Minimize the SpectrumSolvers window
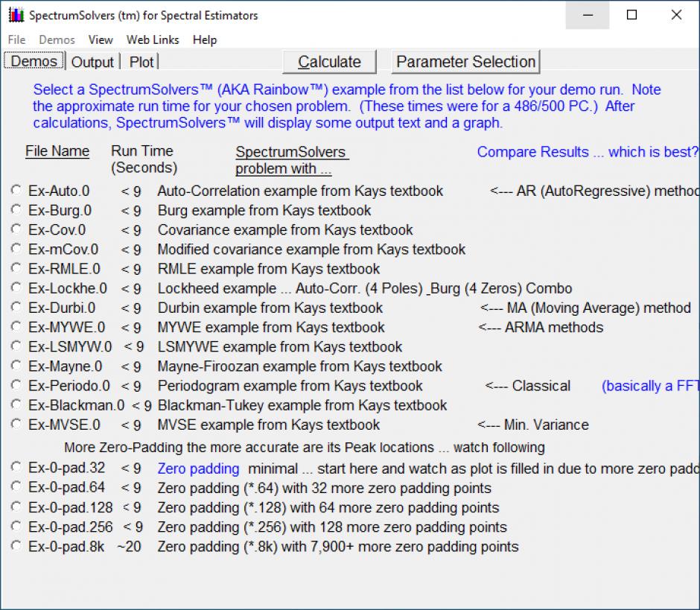 pos(588,15)
